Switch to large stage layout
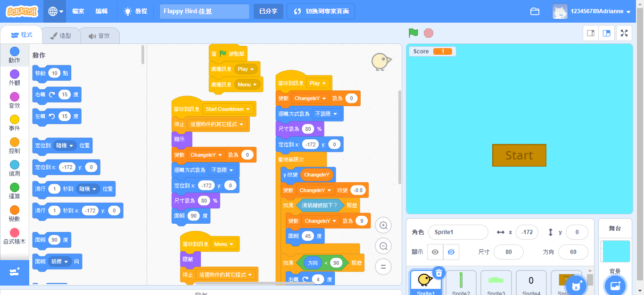Screen dimensions: 644x295 607,33
